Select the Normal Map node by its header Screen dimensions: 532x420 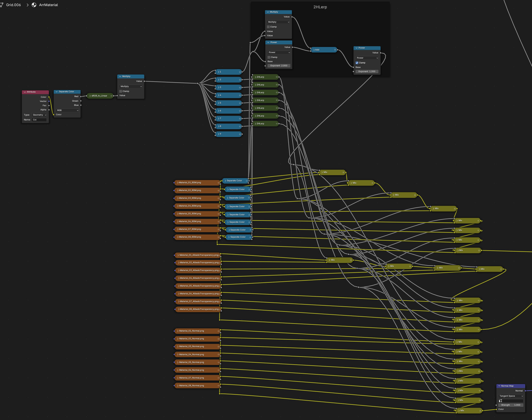tap(511, 386)
